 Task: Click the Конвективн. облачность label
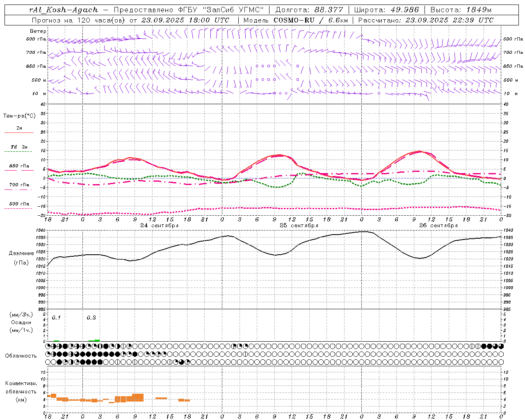pos(21,388)
